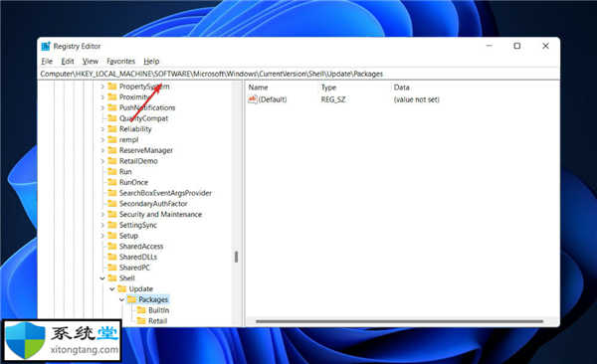Select the Retail folder icon
Viewport: 597px width, 364px height.
tap(141, 321)
